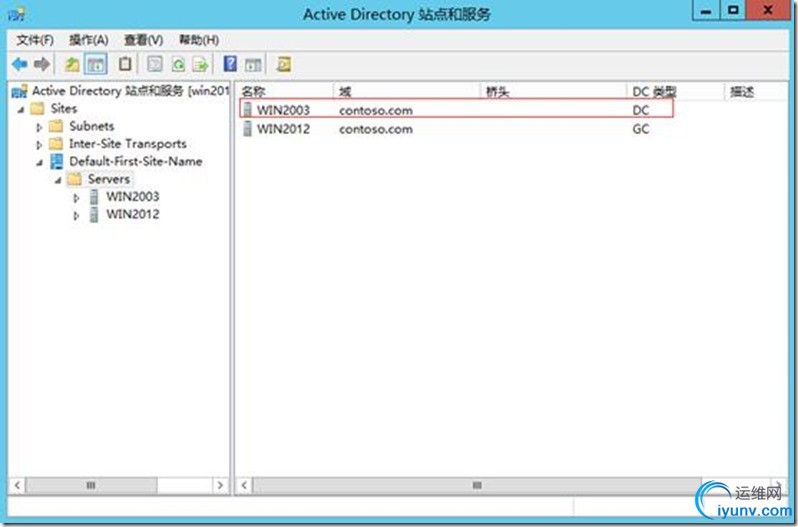Click the tree pane horizontal scrollbar thumb
Image resolution: width=798 pixels, height=527 pixels.
tap(91, 485)
